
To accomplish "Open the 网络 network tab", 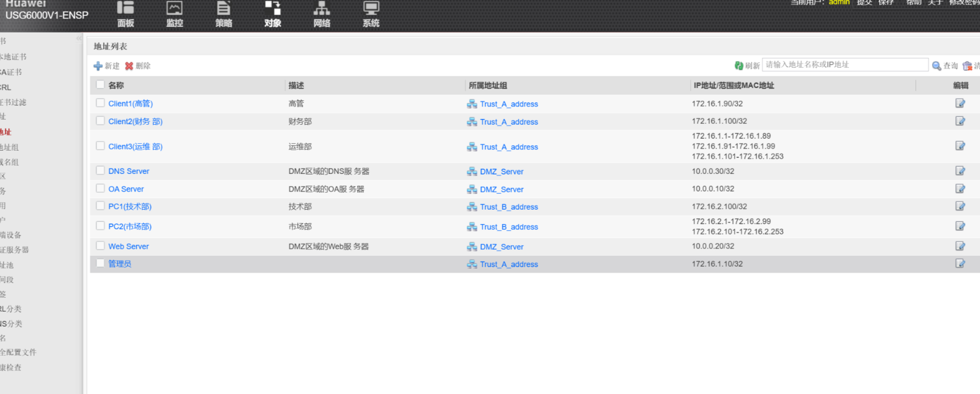I will point(322,14).
